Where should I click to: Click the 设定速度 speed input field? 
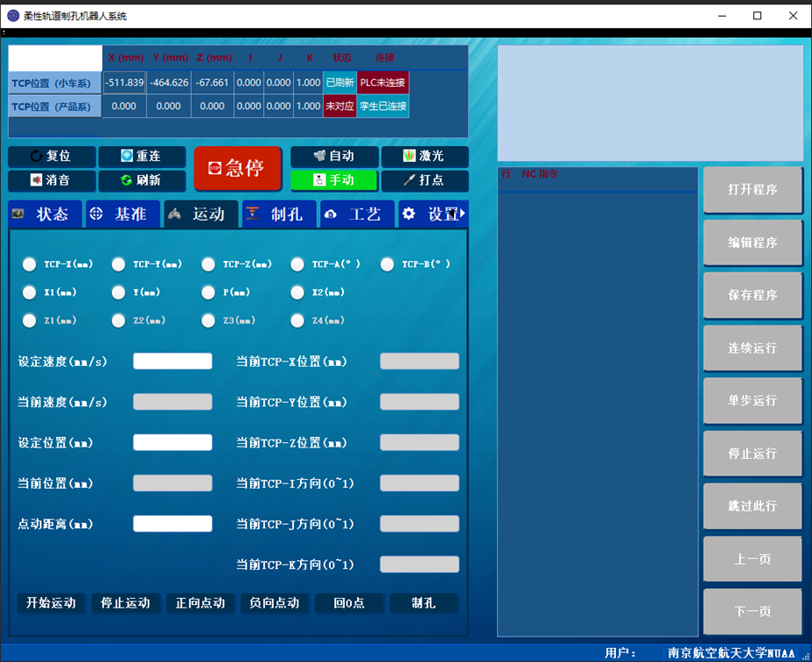click(172, 360)
